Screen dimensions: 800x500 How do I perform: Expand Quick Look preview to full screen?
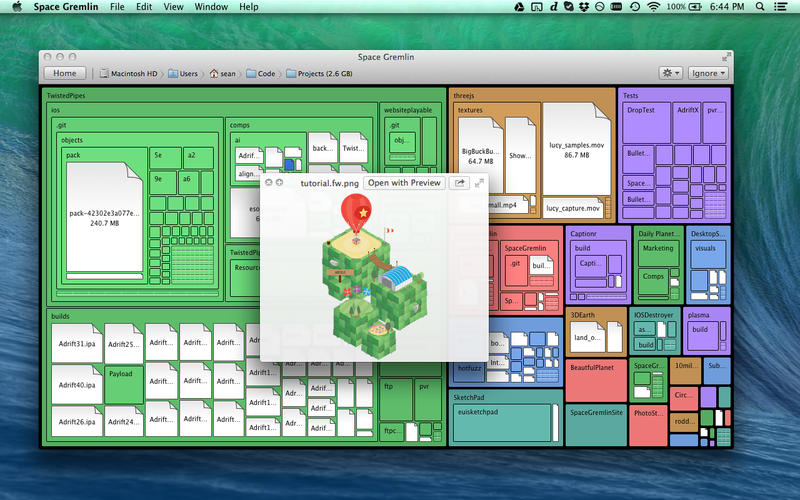tap(480, 183)
